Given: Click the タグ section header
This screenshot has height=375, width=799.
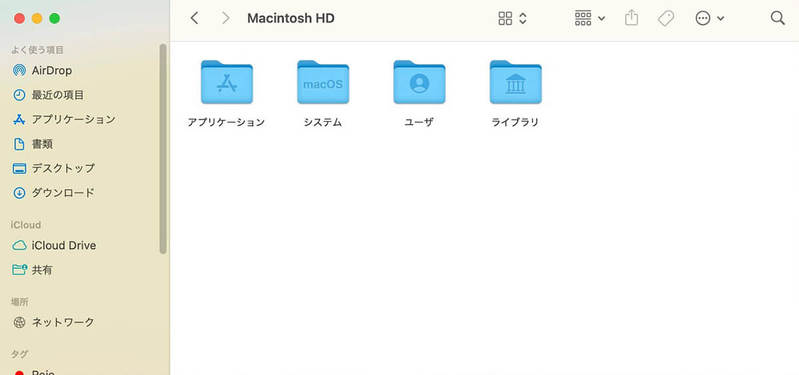Looking at the screenshot, I should (20, 354).
